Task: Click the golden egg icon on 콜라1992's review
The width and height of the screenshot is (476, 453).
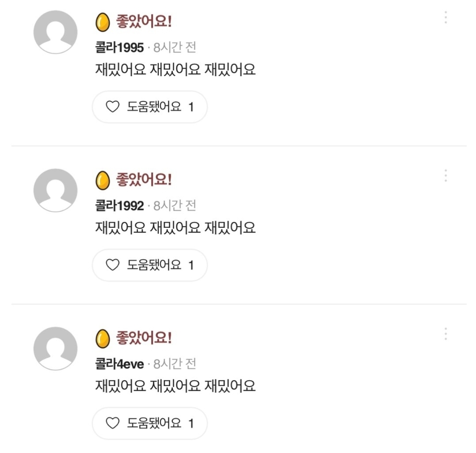Action: (103, 180)
